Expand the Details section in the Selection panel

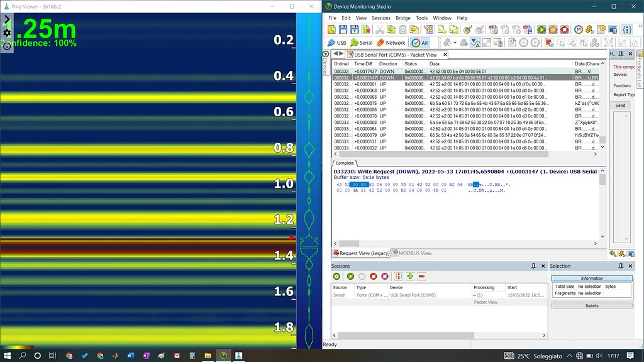tap(592, 305)
